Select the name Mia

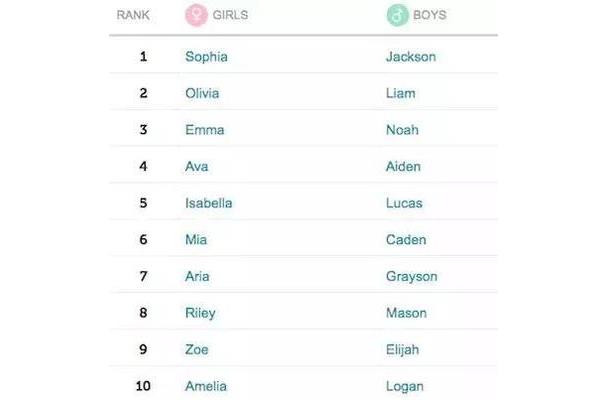pos(196,240)
